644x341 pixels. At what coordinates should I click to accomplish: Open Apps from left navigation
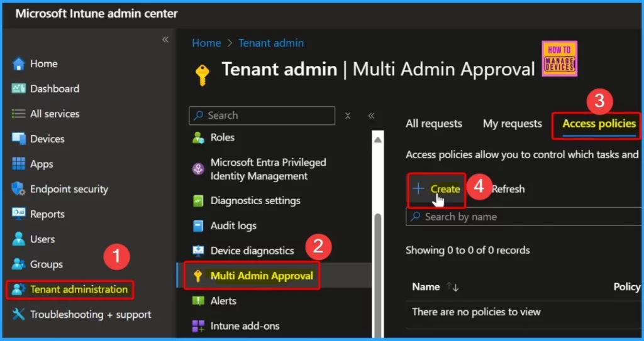pyautogui.click(x=42, y=164)
